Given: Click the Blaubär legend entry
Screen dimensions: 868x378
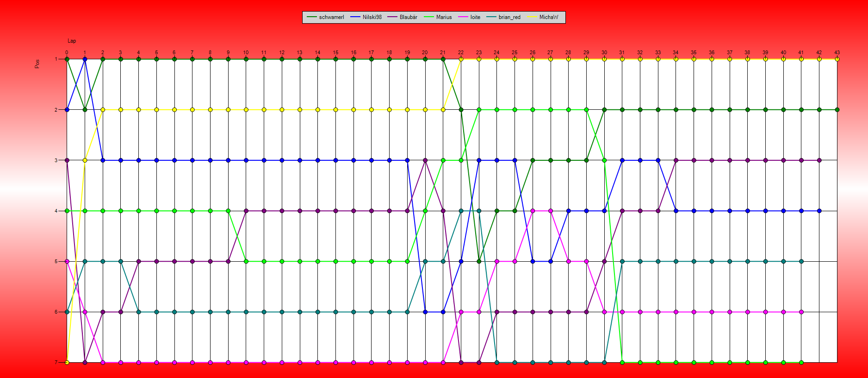Looking at the screenshot, I should [x=402, y=17].
